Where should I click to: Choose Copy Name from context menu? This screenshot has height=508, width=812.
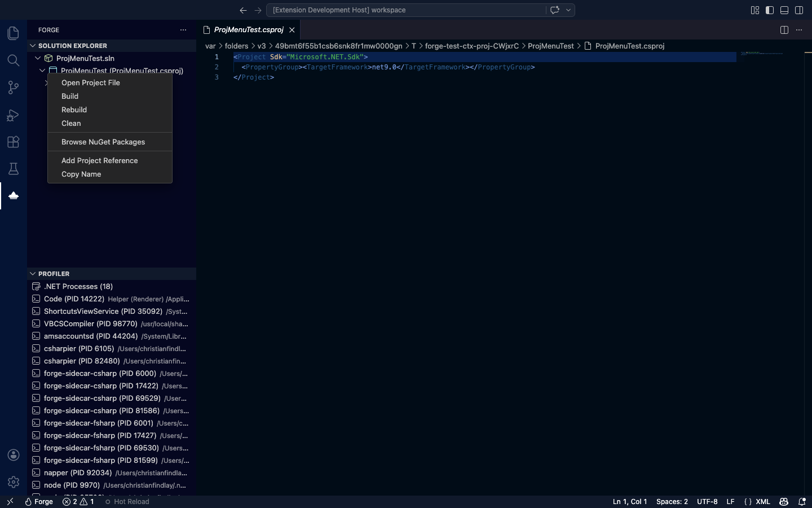pyautogui.click(x=110, y=174)
